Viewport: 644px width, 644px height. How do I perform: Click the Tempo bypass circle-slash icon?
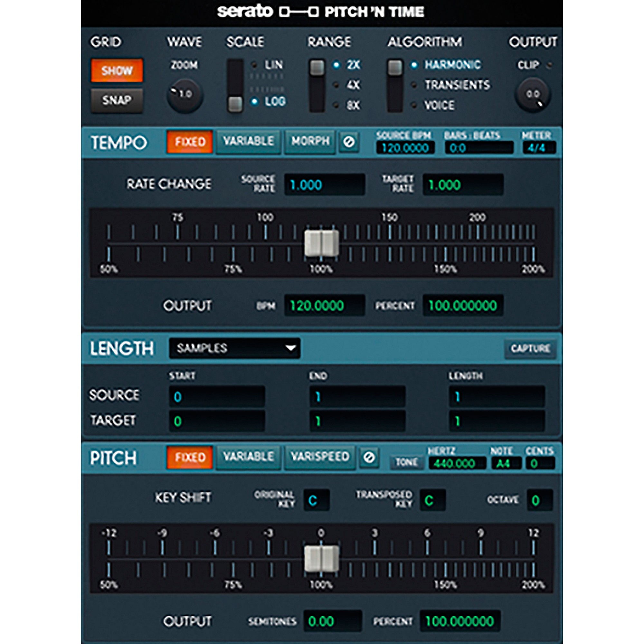(349, 142)
